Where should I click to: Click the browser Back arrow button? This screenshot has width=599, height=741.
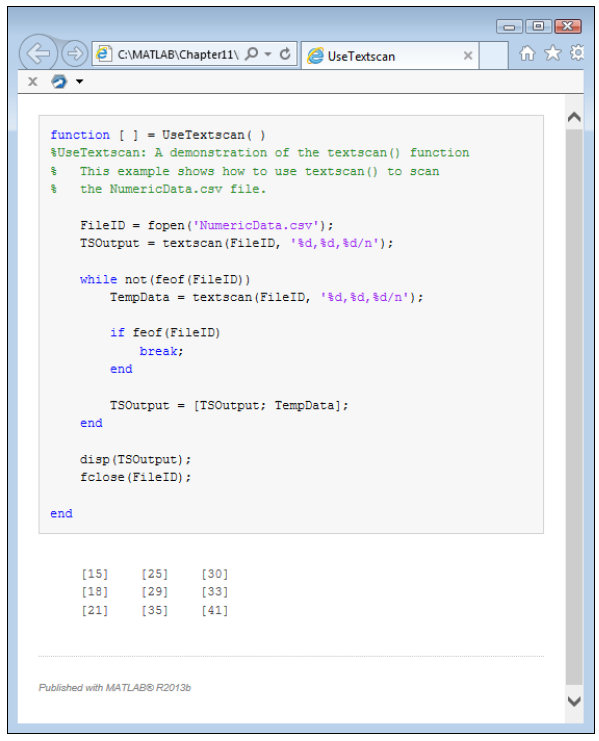[38, 53]
